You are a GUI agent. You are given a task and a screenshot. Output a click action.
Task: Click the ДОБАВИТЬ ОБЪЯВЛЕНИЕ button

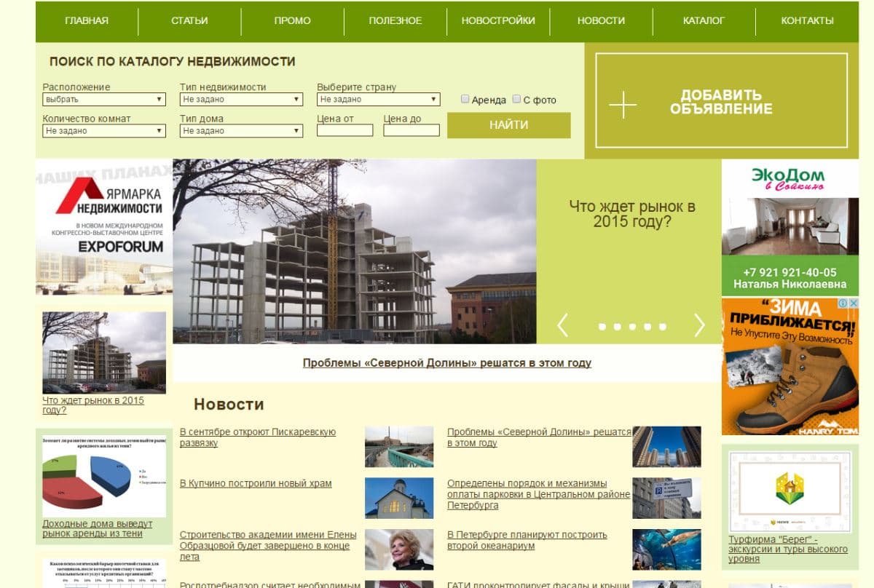(721, 101)
